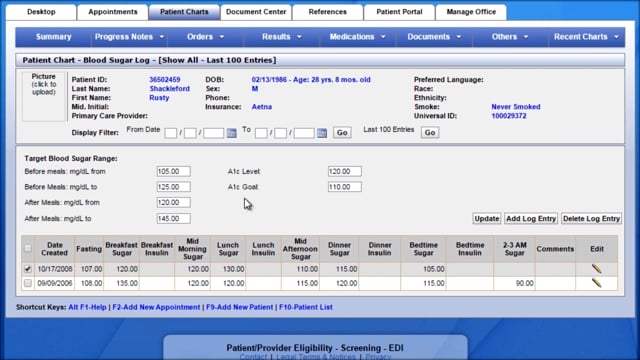This screenshot has width=640, height=360.
Task: Open the Patient Portal tab
Action: click(399, 12)
